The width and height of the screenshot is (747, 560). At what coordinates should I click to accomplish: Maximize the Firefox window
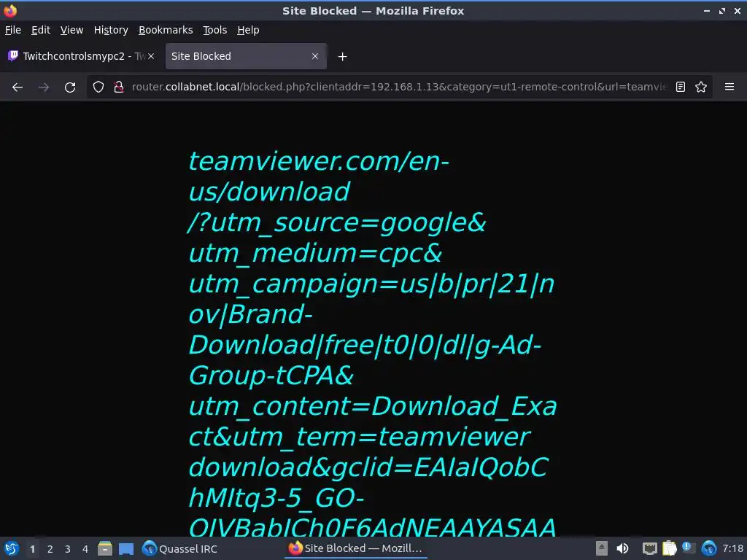click(x=721, y=10)
